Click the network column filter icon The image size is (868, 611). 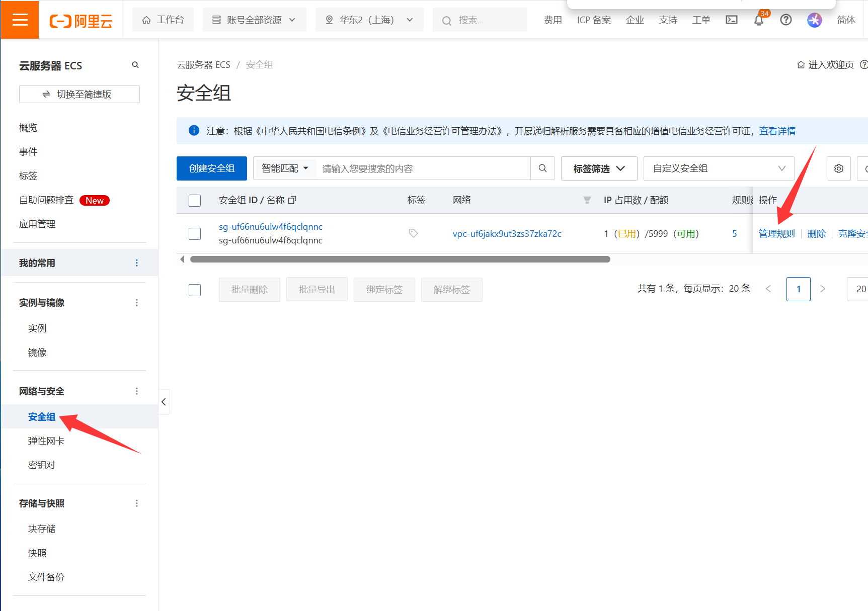(x=587, y=200)
